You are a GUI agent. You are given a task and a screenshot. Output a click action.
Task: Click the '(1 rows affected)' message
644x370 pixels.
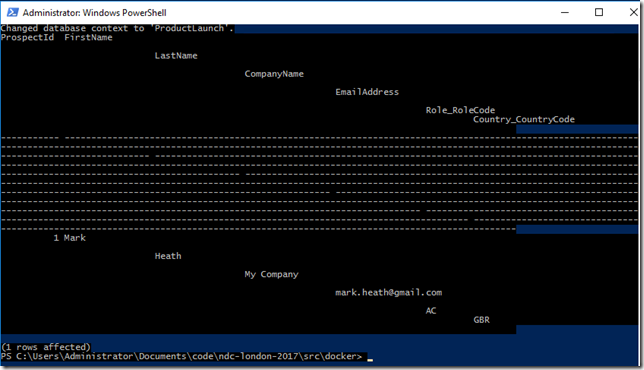(x=46, y=347)
